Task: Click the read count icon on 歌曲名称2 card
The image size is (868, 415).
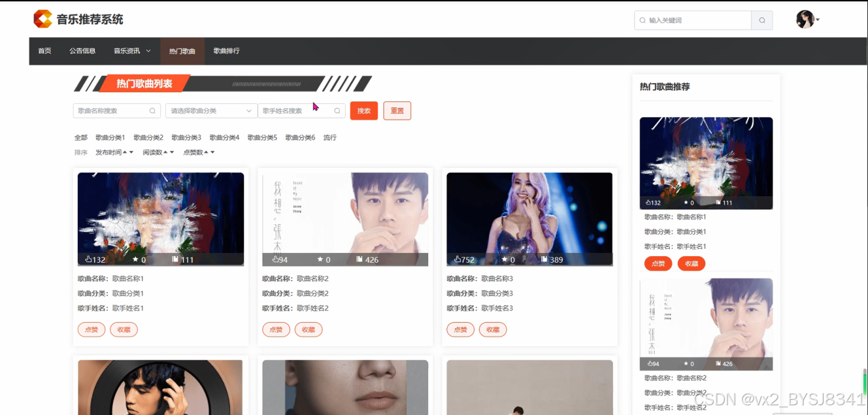Action: [360, 259]
